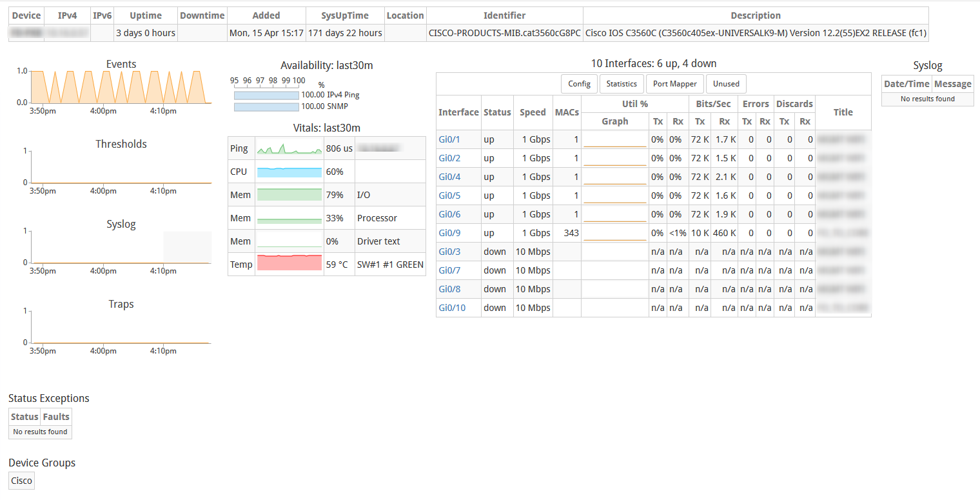Select the 806 us ping value
This screenshot has width=980, height=500.
pyautogui.click(x=339, y=148)
